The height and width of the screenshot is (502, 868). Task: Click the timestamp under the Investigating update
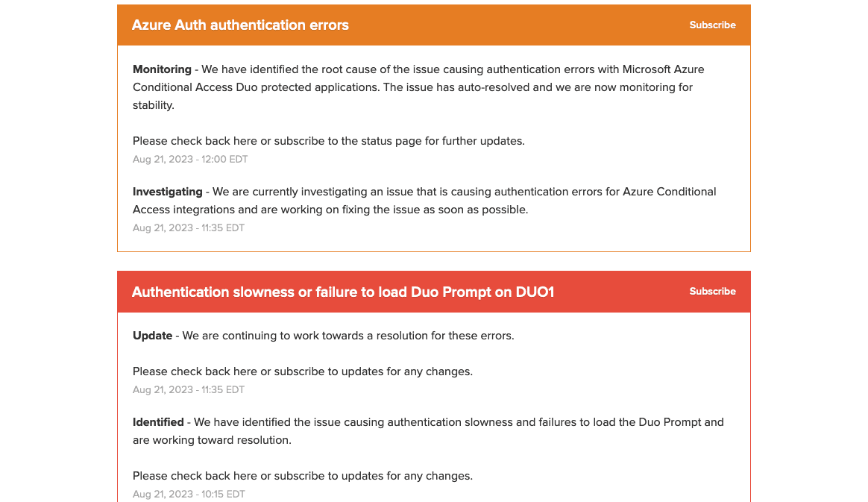coord(189,228)
